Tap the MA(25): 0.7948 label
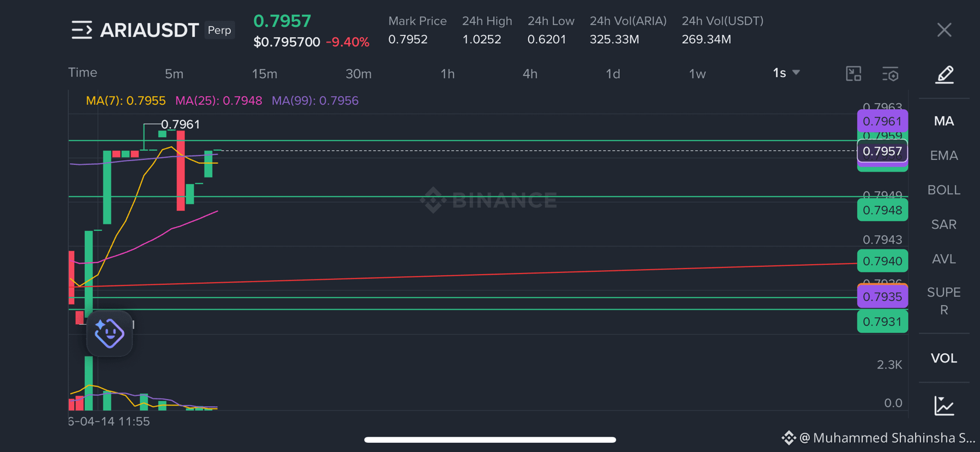The width and height of the screenshot is (980, 452). click(218, 100)
